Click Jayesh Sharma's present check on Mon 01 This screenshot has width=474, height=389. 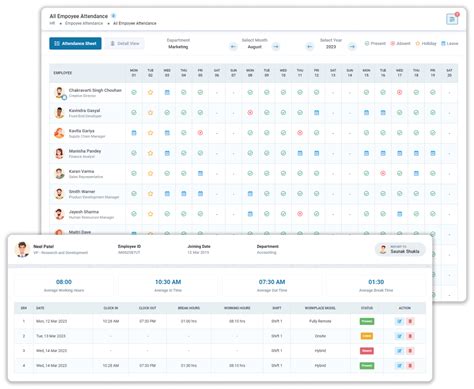134,214
